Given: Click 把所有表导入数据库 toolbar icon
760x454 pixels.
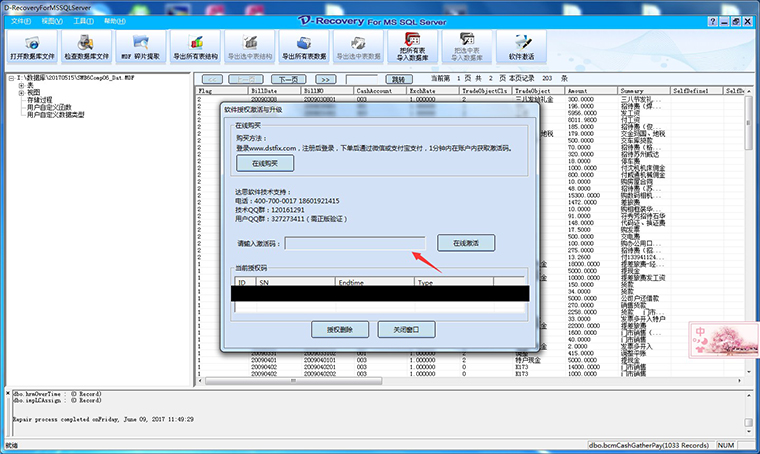Looking at the screenshot, I should coord(412,47).
